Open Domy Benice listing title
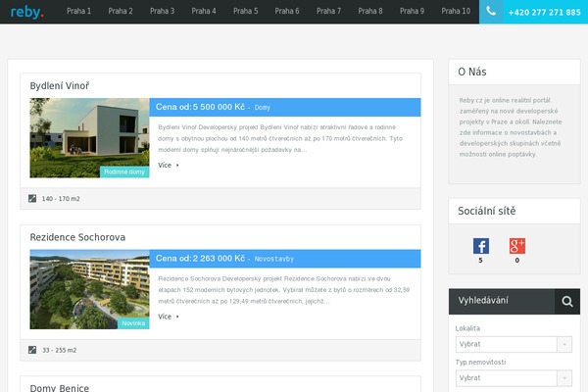 [x=59, y=388]
